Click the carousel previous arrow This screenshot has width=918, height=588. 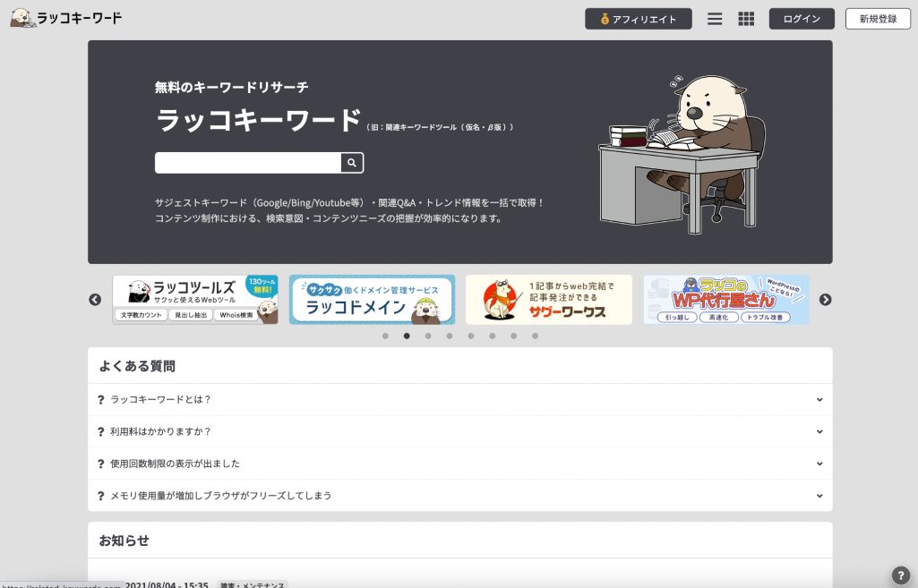94,300
